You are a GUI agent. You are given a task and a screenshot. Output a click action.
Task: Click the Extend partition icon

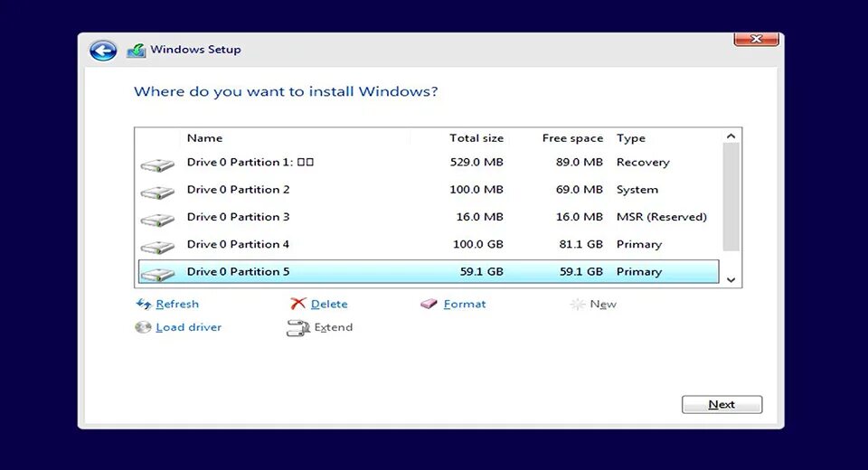pos(297,328)
